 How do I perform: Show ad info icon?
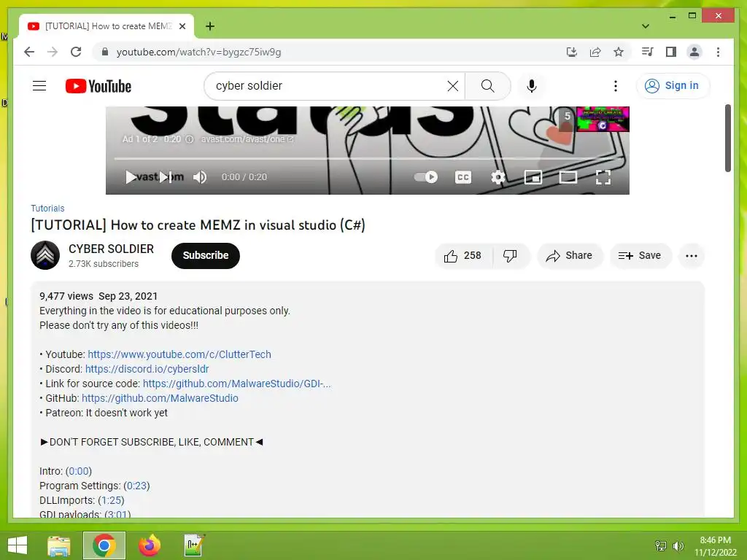[189, 139]
